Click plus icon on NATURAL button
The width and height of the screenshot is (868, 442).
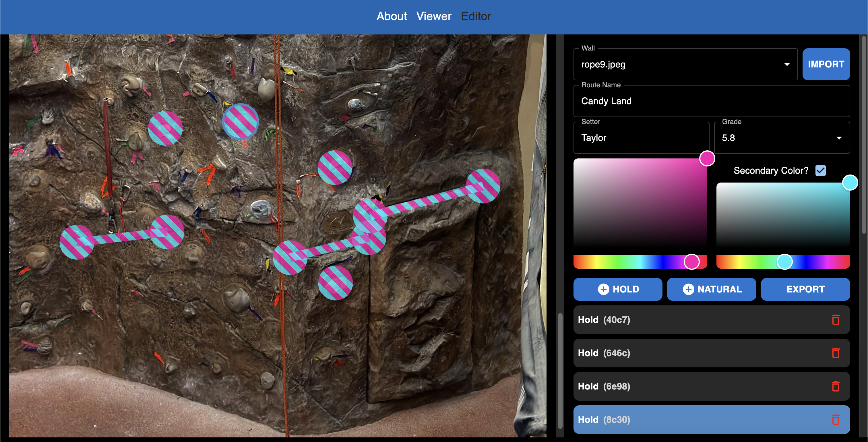[688, 289]
